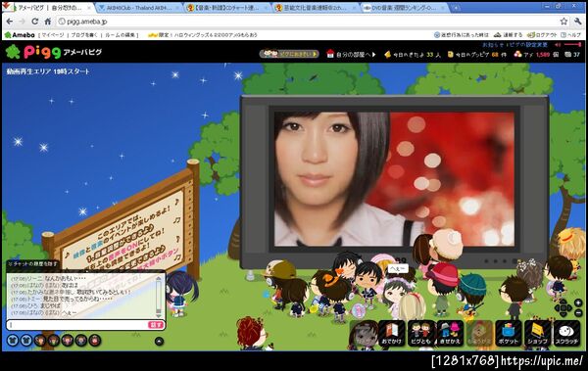This screenshot has width=588, height=371.
Task: Click the first shirt action icon
Action: pyautogui.click(x=13, y=341)
